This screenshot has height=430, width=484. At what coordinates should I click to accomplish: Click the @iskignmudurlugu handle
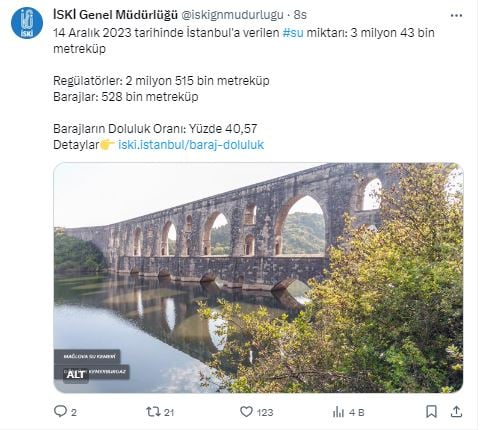(232, 15)
